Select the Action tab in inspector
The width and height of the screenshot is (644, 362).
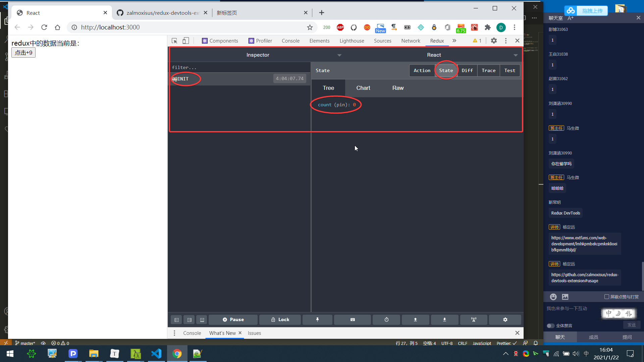422,70
